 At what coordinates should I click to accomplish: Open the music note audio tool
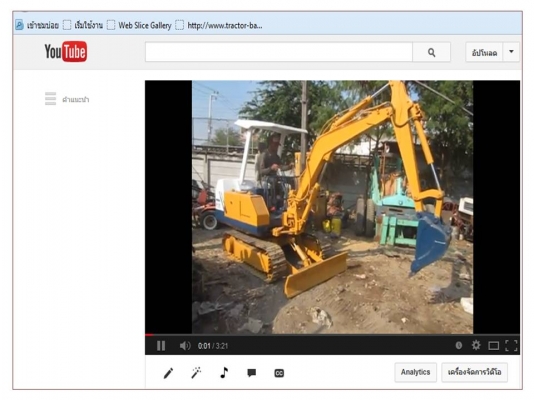pos(224,373)
